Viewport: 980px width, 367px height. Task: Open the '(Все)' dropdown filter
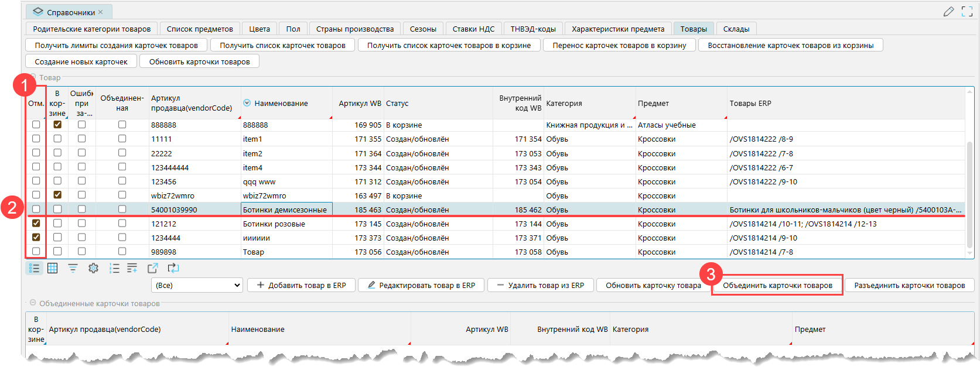pos(197,285)
